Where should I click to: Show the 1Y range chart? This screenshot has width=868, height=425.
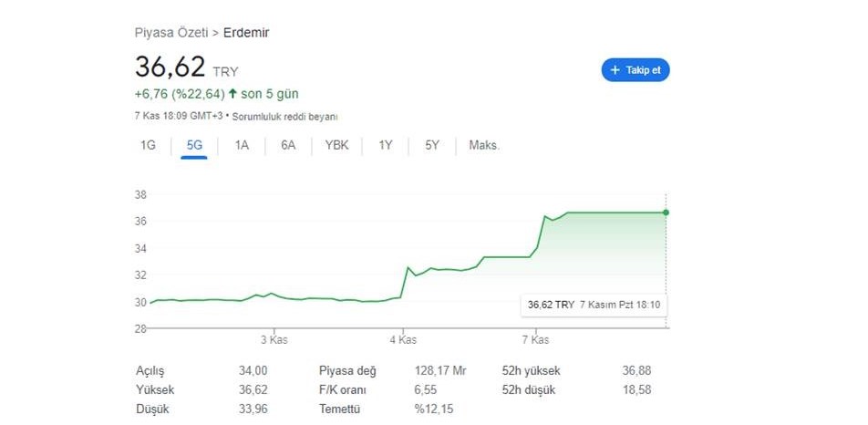[x=386, y=146]
